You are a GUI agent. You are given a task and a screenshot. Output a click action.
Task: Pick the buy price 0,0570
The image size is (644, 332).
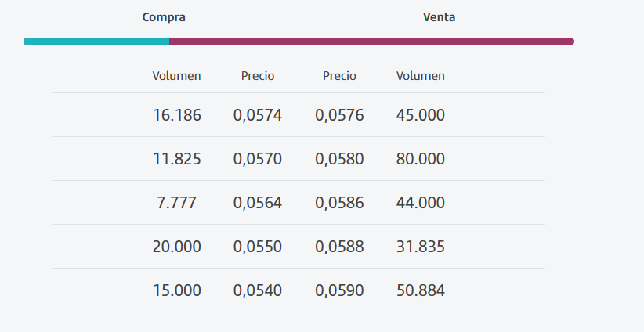click(258, 159)
